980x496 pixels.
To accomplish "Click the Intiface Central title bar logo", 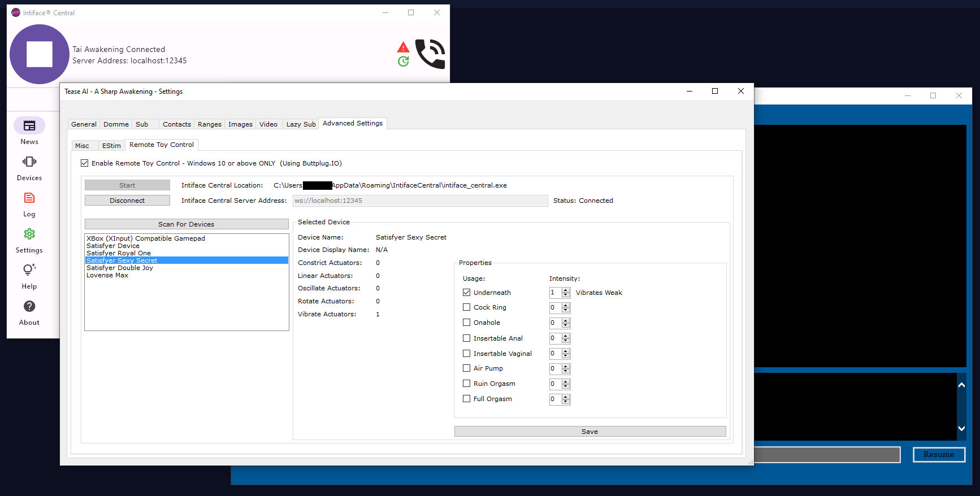I will point(16,12).
